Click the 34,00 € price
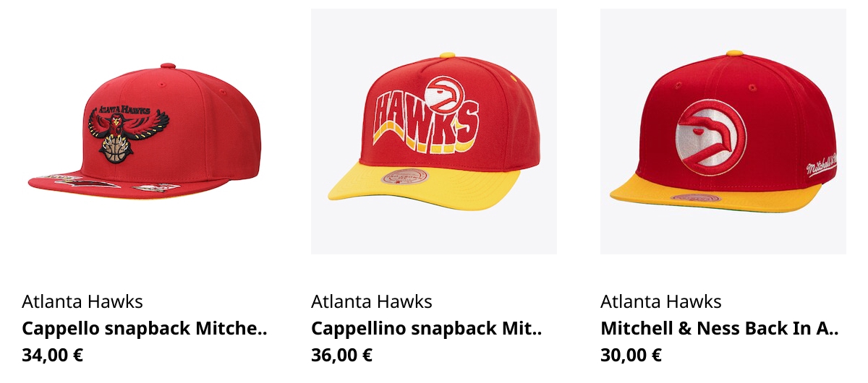Image resolution: width=868 pixels, height=383 pixels. coord(53,355)
